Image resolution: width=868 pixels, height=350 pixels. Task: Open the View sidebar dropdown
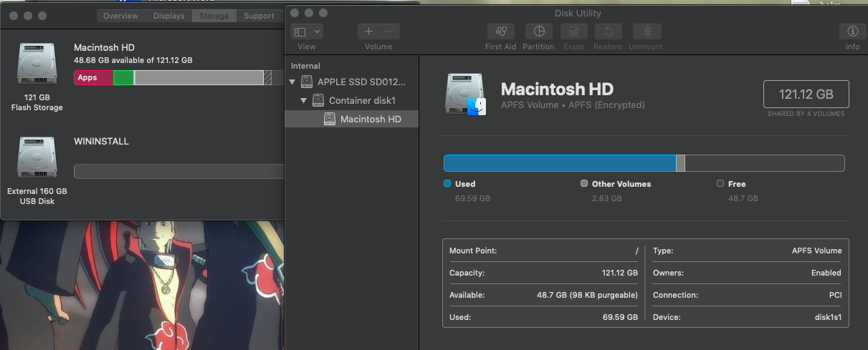pos(307,31)
